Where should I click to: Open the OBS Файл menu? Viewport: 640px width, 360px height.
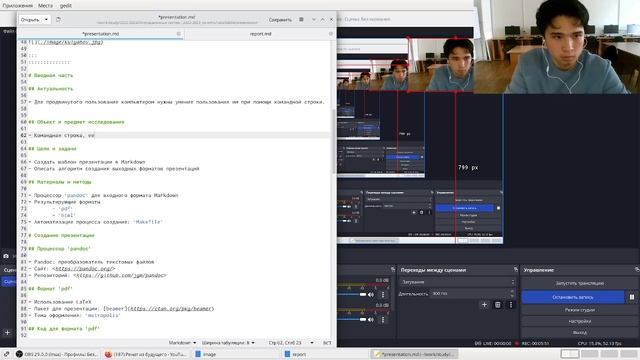coord(8,31)
